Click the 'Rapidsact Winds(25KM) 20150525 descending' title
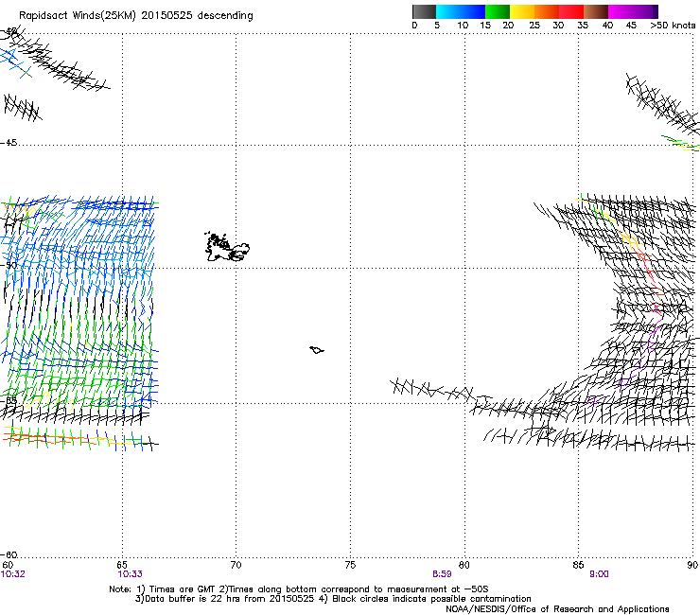Image resolution: width=700 pixels, height=615 pixels. 136,16
